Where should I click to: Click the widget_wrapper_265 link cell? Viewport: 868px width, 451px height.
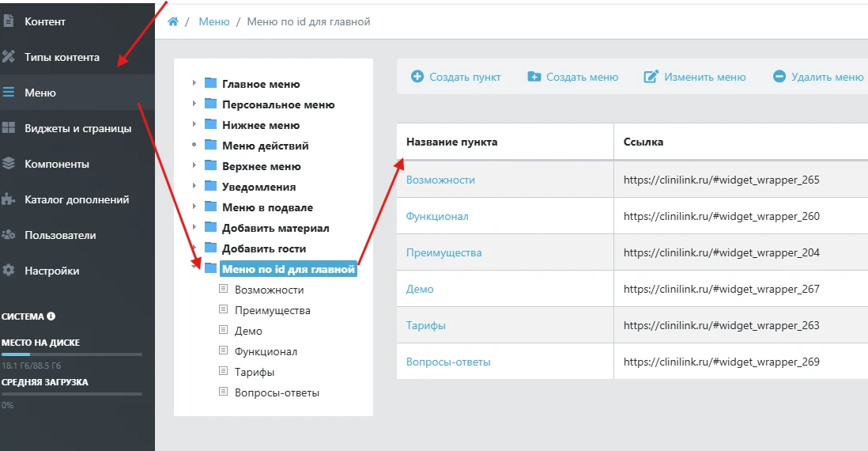point(721,180)
